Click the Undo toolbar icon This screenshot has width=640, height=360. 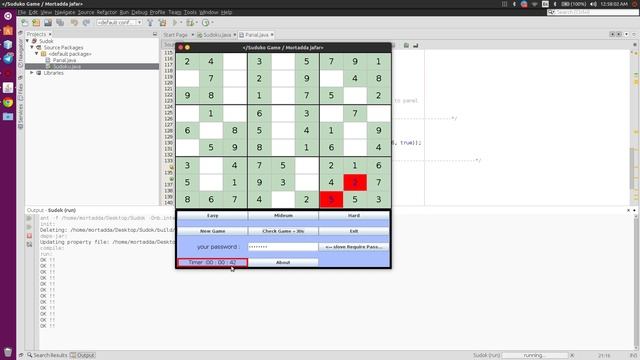pos(74,23)
